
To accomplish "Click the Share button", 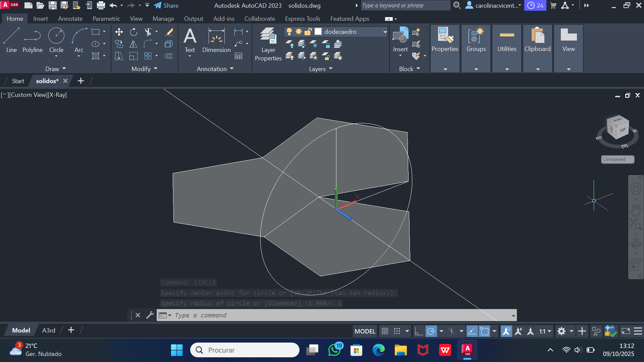I will [x=166, y=5].
